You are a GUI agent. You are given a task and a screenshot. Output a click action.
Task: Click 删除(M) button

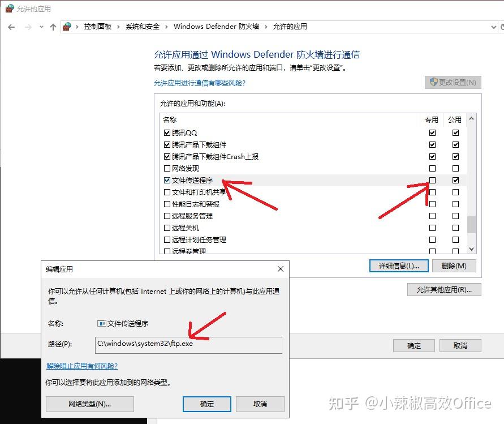click(454, 265)
